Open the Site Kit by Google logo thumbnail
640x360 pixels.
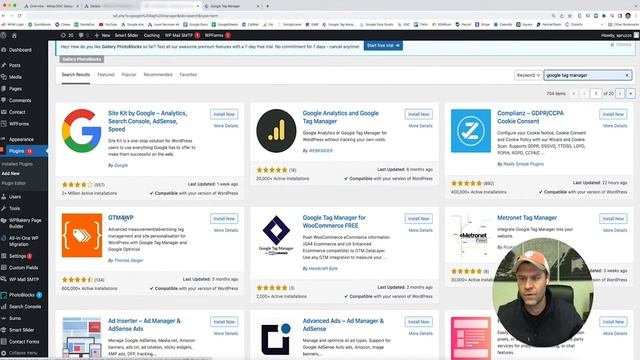pyautogui.click(x=82, y=131)
